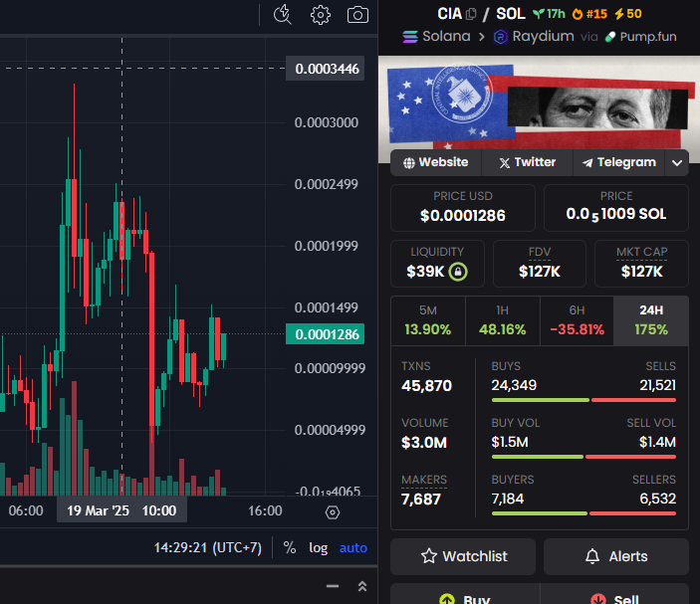Open chart timezone settings hexagon icon

click(333, 512)
